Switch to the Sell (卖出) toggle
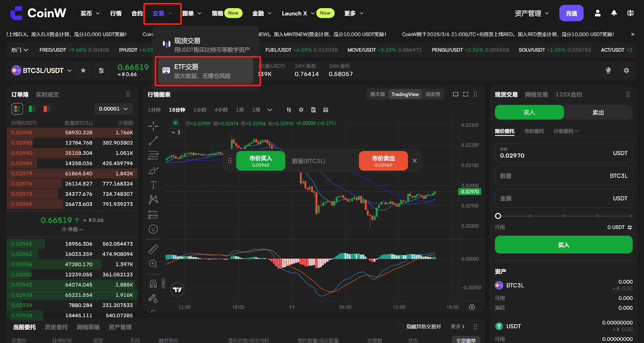Screen dimensions: 644x343 click(598, 112)
